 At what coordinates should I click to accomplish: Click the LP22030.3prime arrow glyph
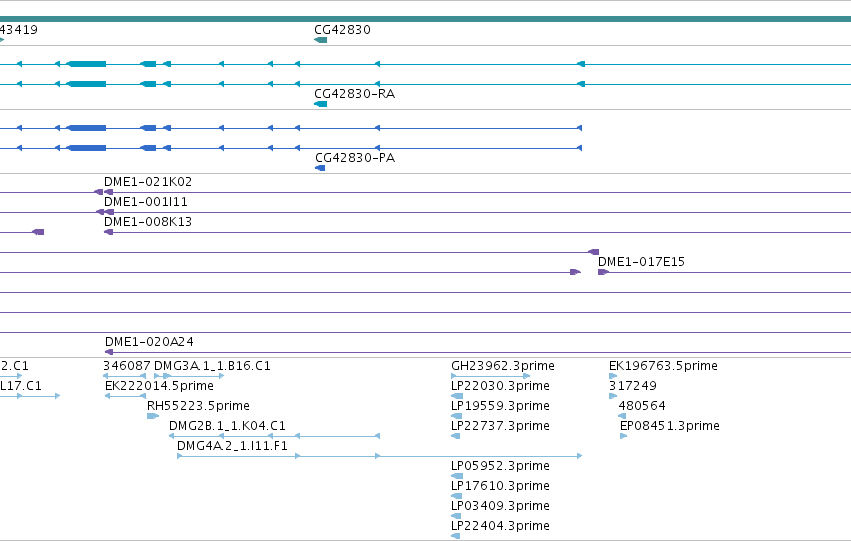pos(456,396)
